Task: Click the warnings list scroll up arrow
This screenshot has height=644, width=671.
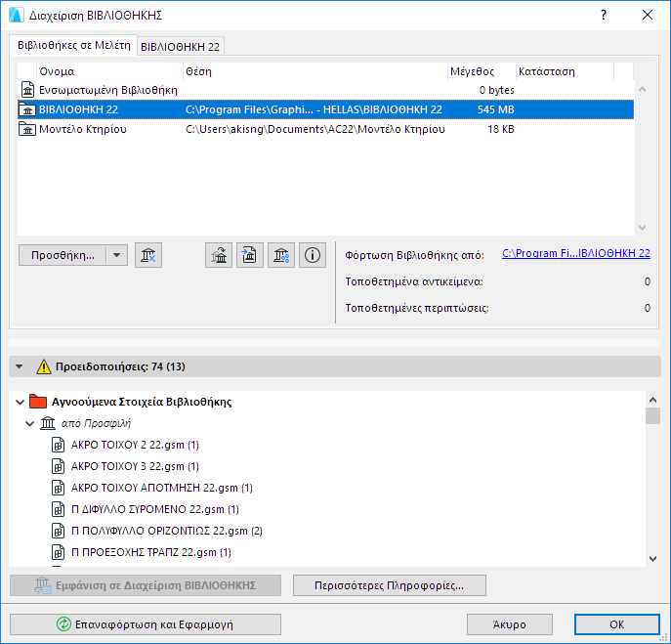Action: pos(652,400)
